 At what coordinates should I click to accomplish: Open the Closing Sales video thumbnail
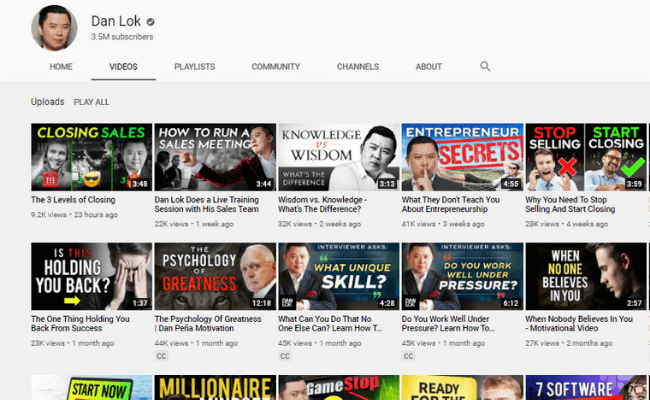point(91,157)
